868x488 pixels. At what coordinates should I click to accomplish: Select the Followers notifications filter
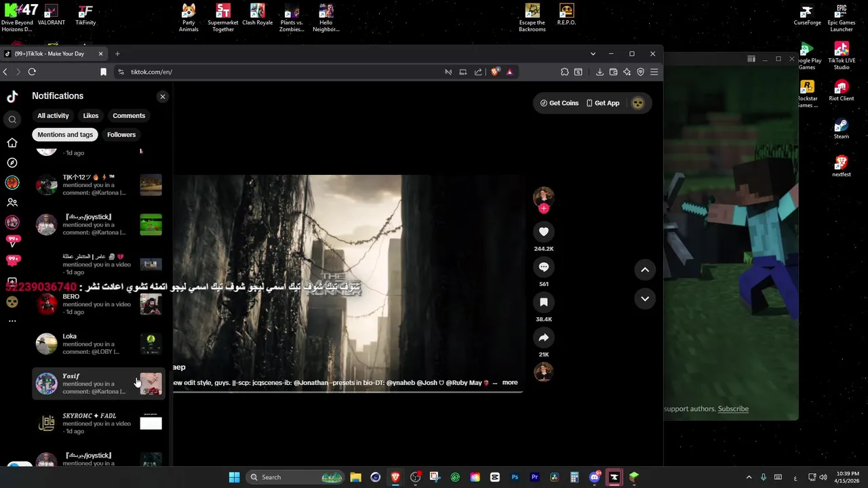(121, 135)
